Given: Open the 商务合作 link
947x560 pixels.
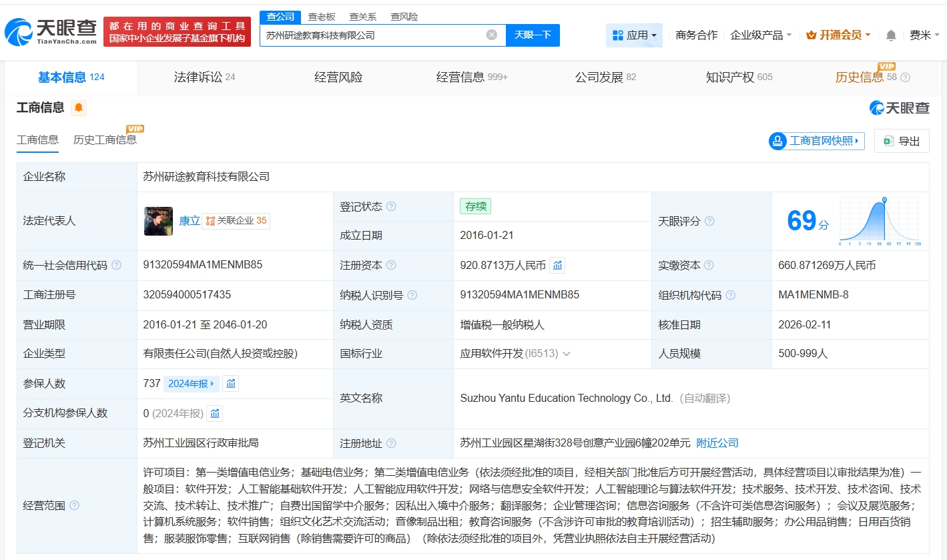Looking at the screenshot, I should [x=697, y=35].
